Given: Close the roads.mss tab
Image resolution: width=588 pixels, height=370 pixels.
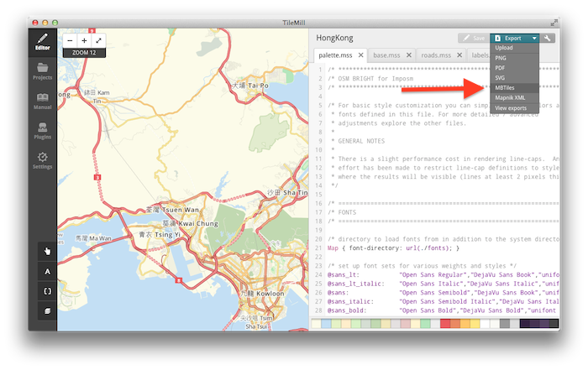Looking at the screenshot, I should coord(459,55).
